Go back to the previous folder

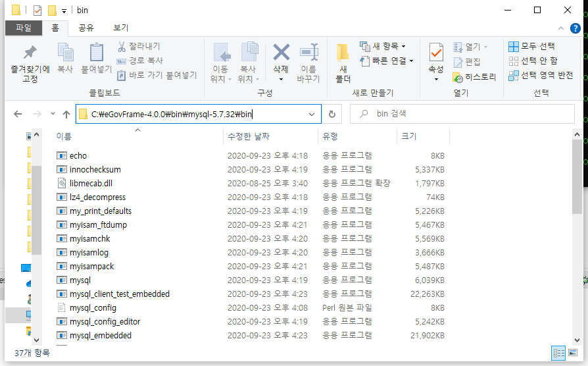pyautogui.click(x=18, y=114)
